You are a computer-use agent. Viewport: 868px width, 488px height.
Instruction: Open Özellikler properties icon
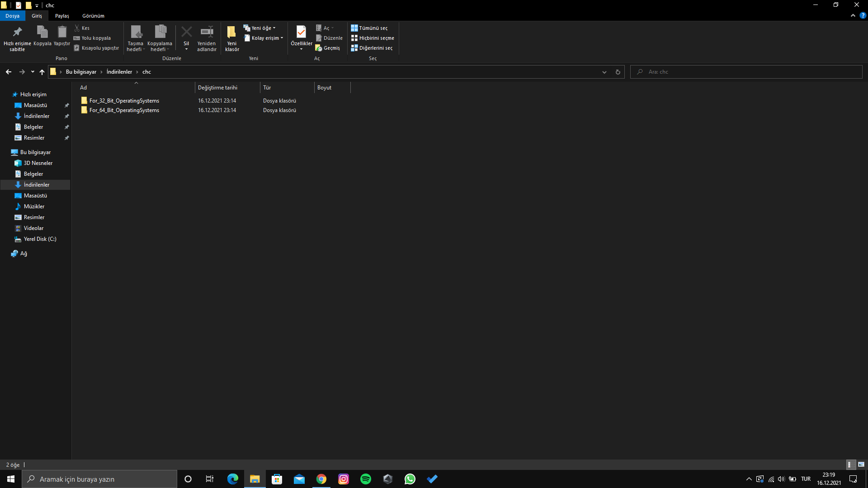[x=301, y=32]
